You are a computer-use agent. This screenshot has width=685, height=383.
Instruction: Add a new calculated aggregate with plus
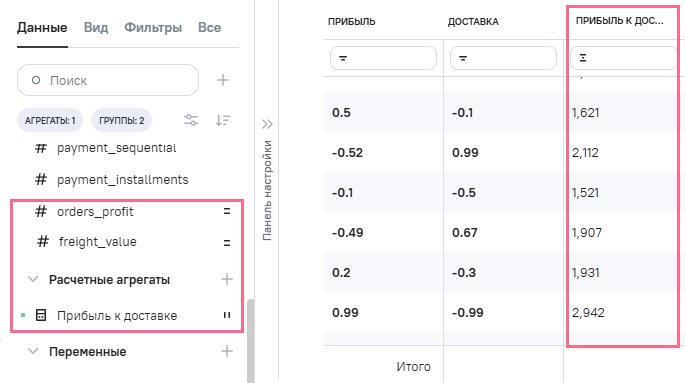227,279
